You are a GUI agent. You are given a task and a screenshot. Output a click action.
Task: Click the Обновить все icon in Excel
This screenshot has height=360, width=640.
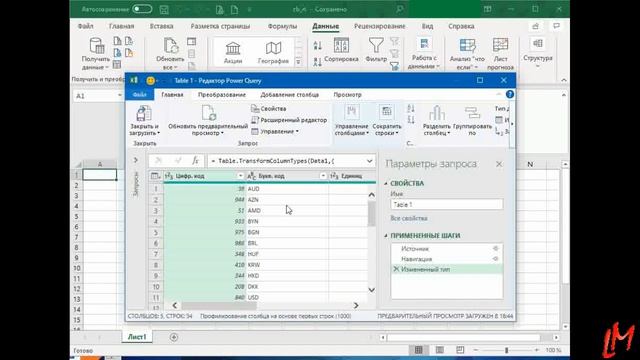[170, 46]
